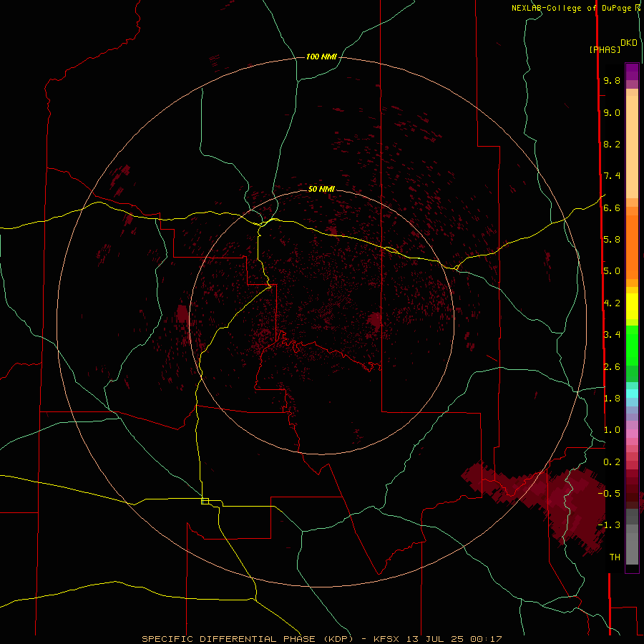Click the 3.4 value on color scale
The image size is (644, 644).
click(x=612, y=334)
